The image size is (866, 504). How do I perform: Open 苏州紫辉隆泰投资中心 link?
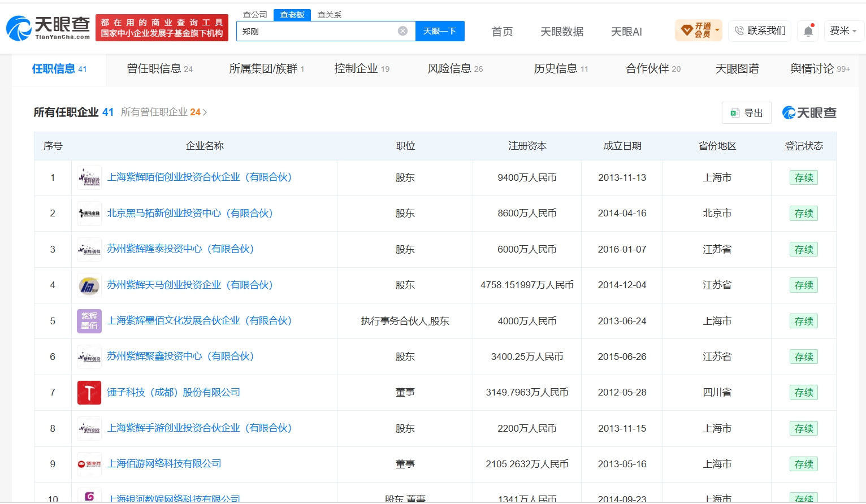(180, 249)
